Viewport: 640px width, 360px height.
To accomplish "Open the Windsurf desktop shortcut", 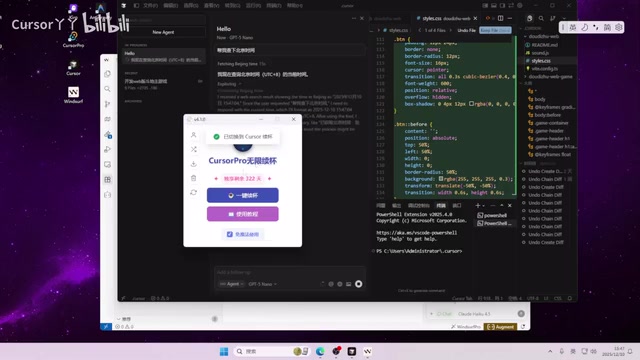I will tap(73, 95).
